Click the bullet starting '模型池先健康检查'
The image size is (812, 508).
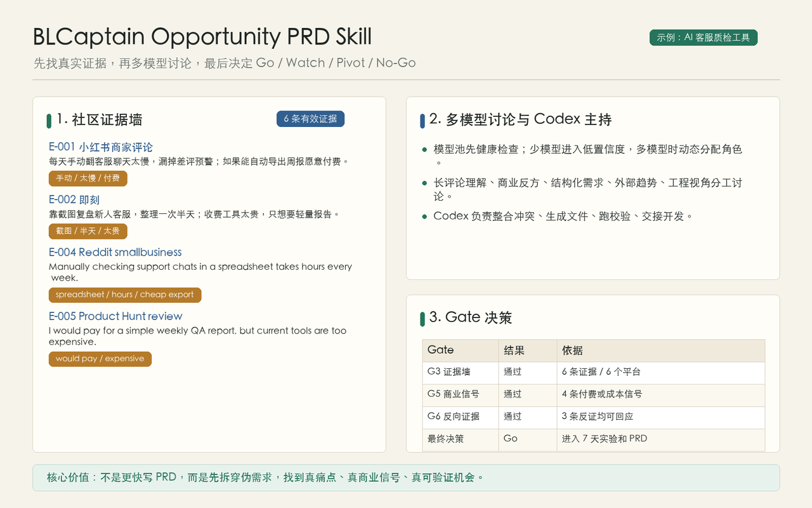tap(588, 156)
